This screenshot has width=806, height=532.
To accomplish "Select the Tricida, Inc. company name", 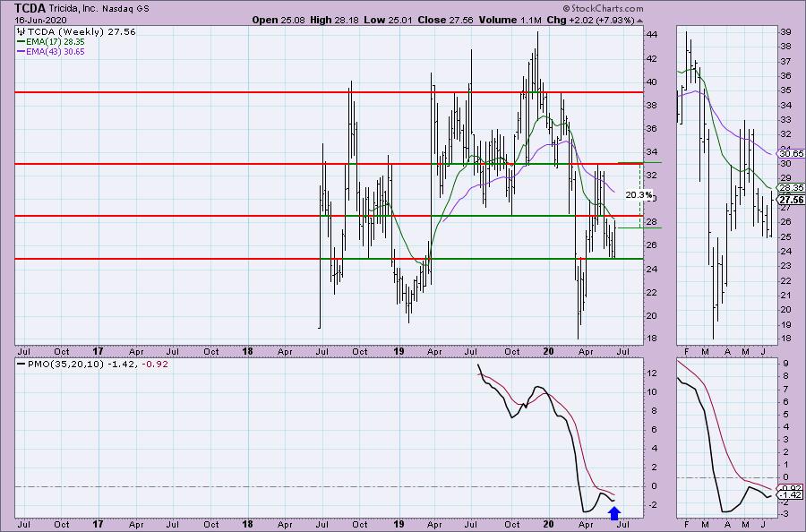I will pos(73,9).
